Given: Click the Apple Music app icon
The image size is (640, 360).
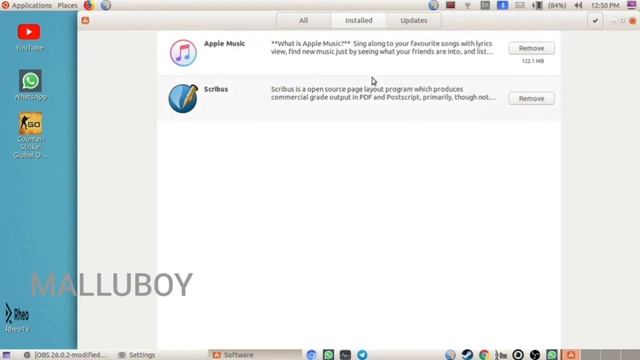Looking at the screenshot, I should coord(183,53).
